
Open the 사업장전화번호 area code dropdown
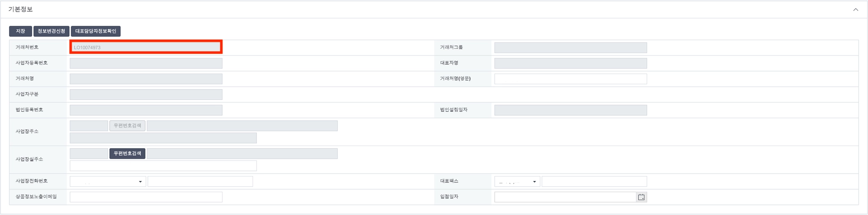pos(108,182)
